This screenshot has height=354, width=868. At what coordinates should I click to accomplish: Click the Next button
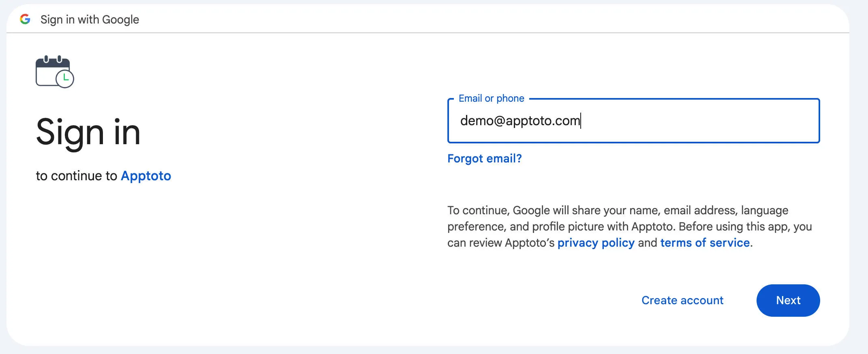point(788,300)
